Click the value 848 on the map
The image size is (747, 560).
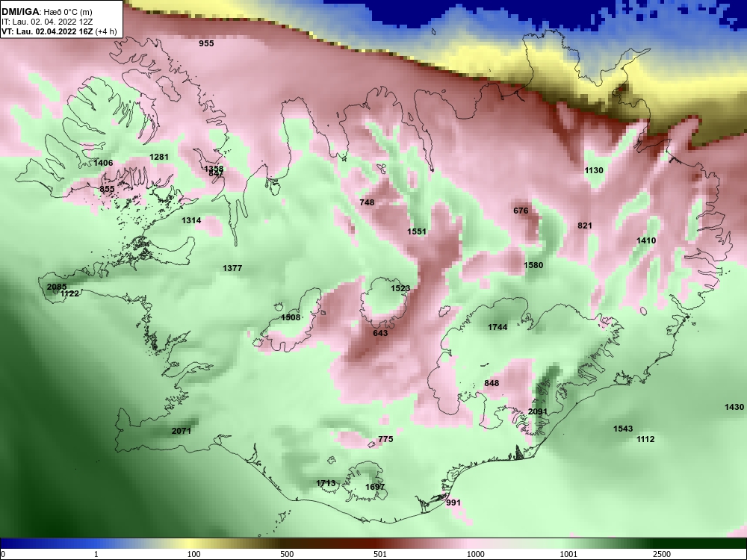492,383
